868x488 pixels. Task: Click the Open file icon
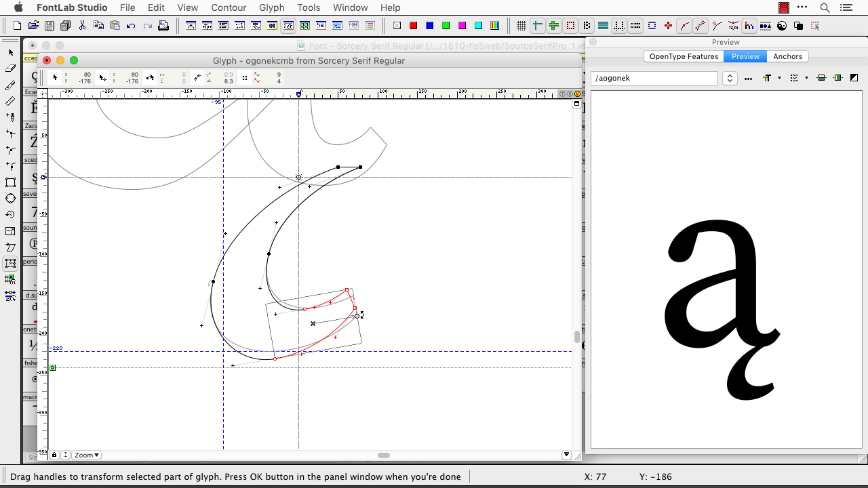point(33,26)
